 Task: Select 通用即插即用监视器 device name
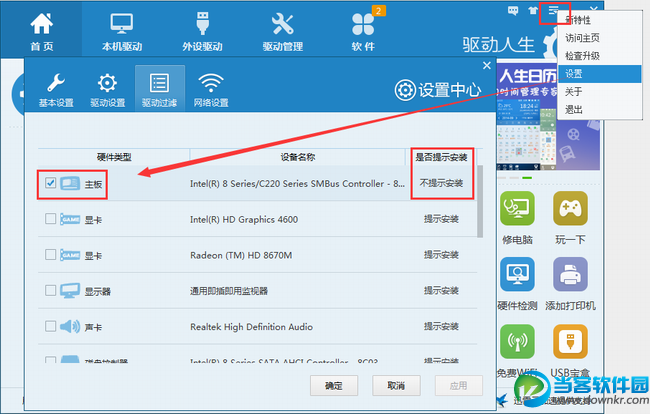coord(229,291)
